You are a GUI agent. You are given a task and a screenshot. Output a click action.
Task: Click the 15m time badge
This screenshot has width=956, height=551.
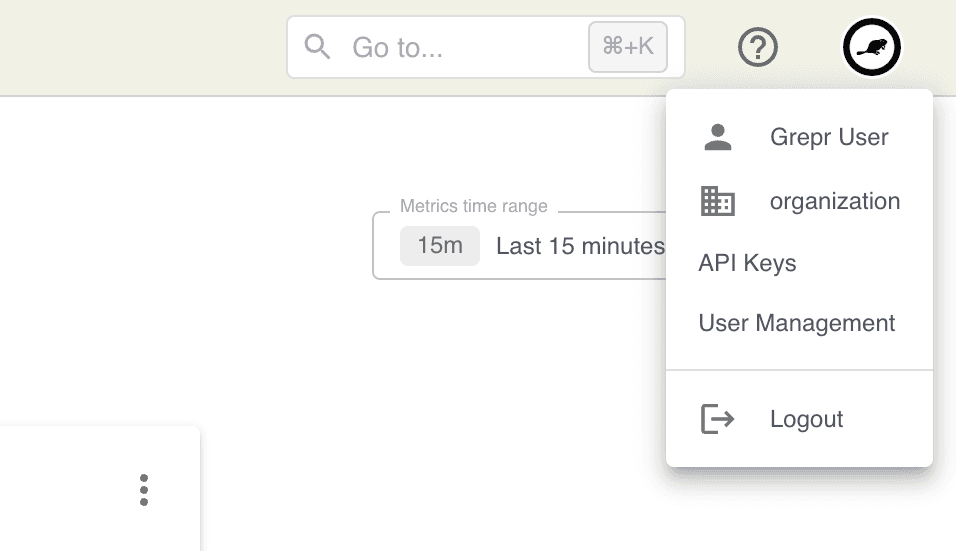click(x=440, y=246)
